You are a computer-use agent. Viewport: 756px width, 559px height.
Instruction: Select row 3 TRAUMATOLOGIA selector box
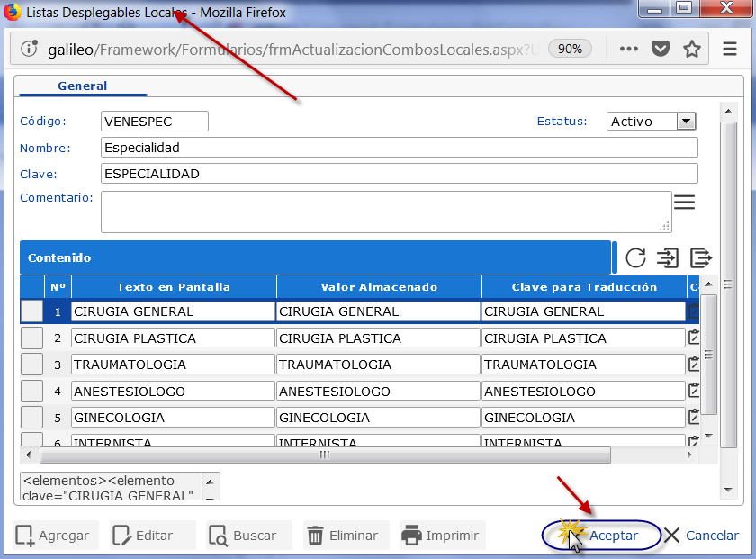click(31, 365)
